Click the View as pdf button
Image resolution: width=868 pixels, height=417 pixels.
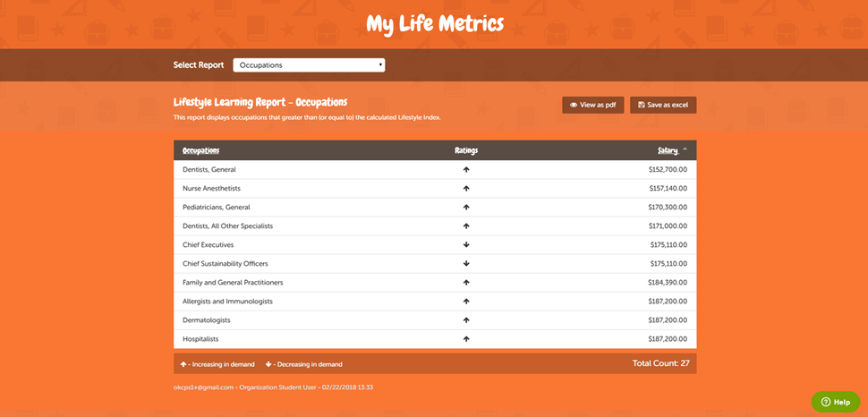point(592,105)
